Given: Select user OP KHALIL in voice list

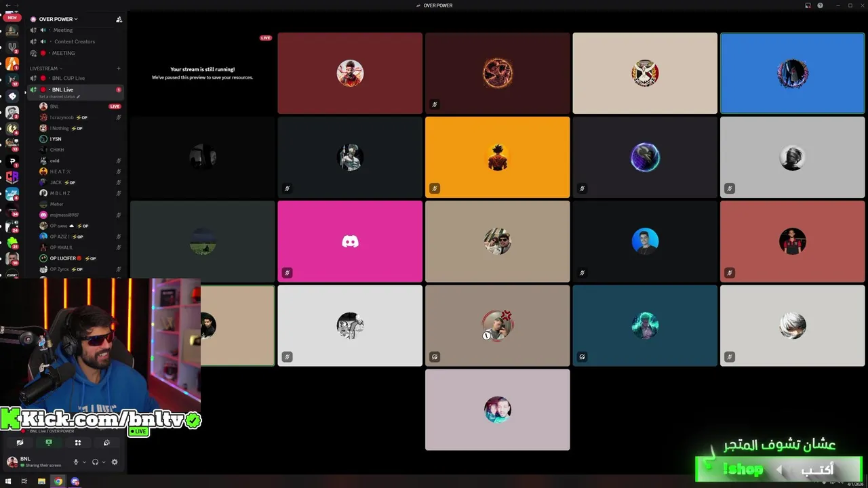Looking at the screenshot, I should (79, 247).
